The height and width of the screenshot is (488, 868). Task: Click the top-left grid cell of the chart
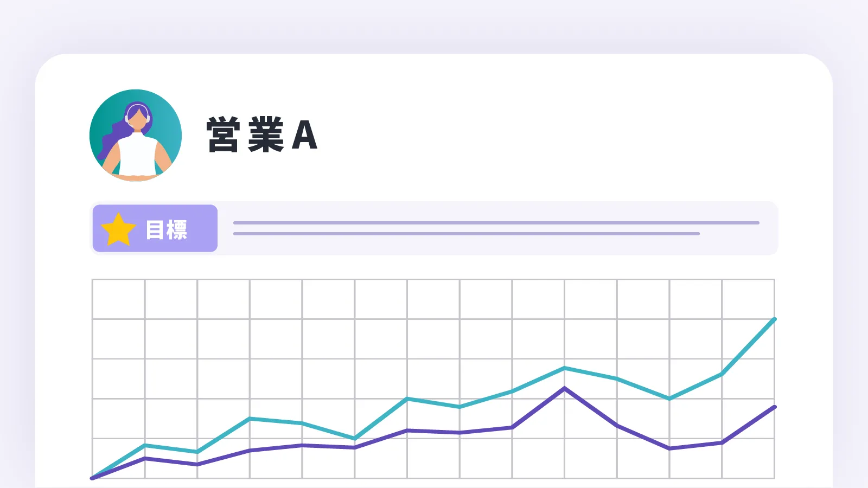pos(118,299)
